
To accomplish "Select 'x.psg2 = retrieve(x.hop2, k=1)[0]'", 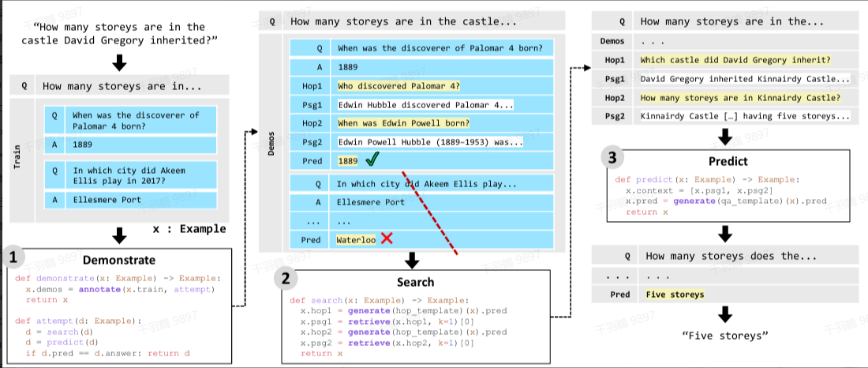I will (387, 343).
